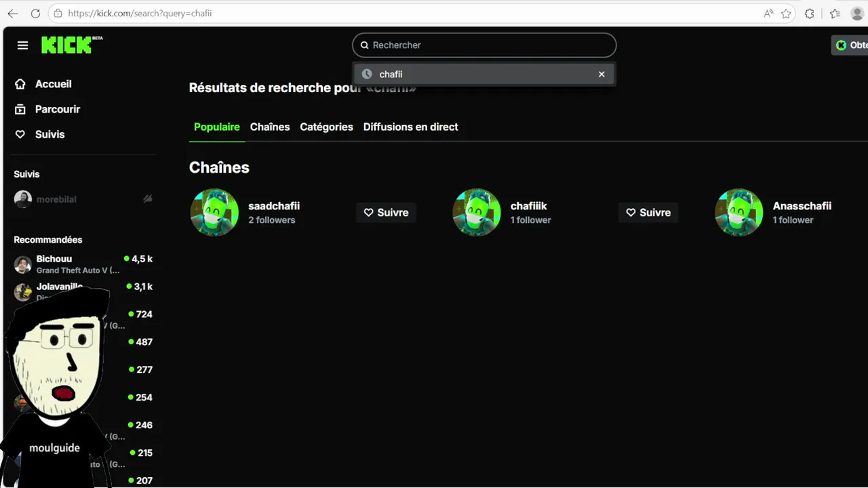Choose the chafii recent search suggestion
The width and height of the screenshot is (868, 488).
[x=484, y=74]
